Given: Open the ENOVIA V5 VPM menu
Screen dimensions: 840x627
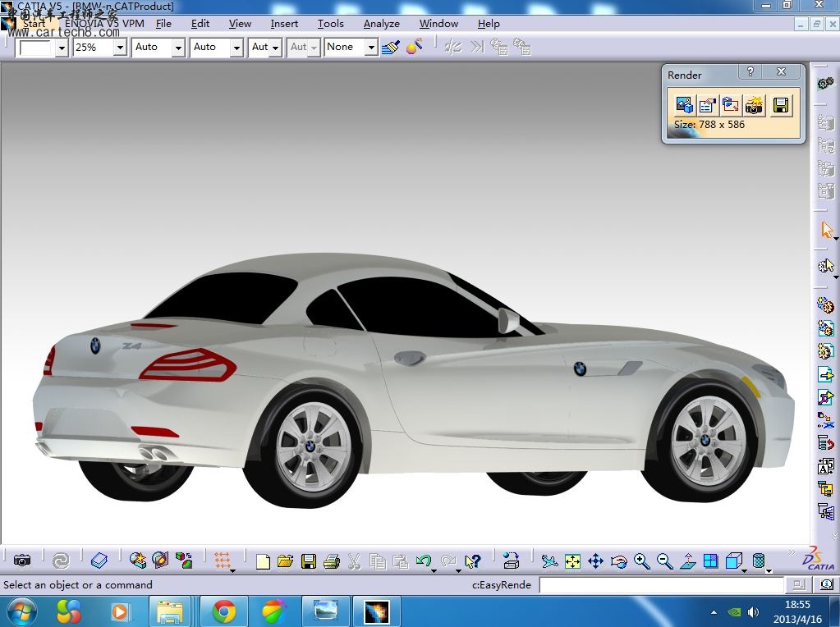Looking at the screenshot, I should 104,24.
